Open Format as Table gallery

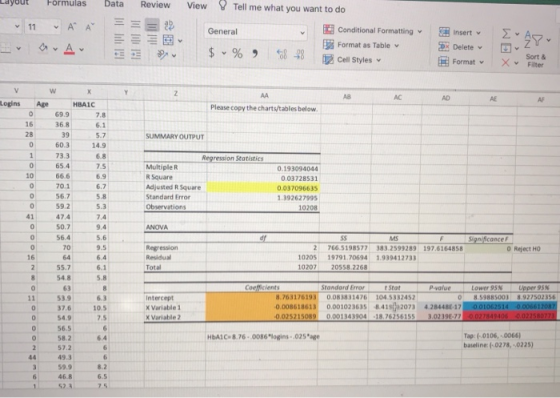(x=361, y=45)
